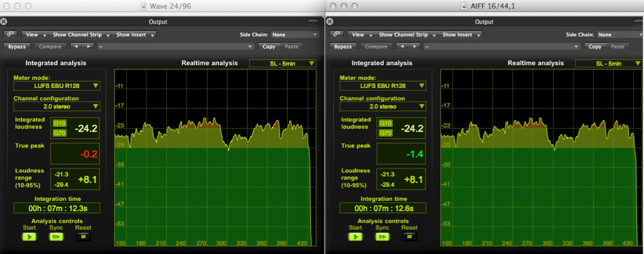Viewport: 644px width, 254px height.
Task: Click the link icon in AIFF 16/44,1 window
Action: tap(336, 34)
